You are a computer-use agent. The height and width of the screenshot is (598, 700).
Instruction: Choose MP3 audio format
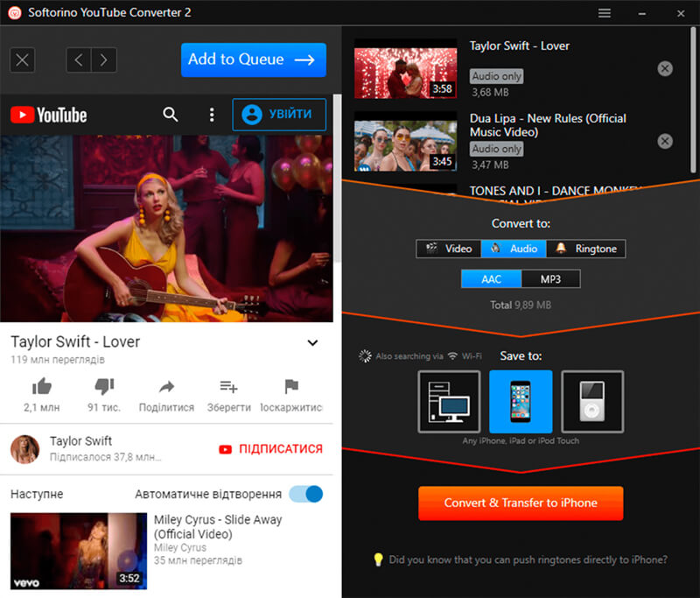[551, 279]
